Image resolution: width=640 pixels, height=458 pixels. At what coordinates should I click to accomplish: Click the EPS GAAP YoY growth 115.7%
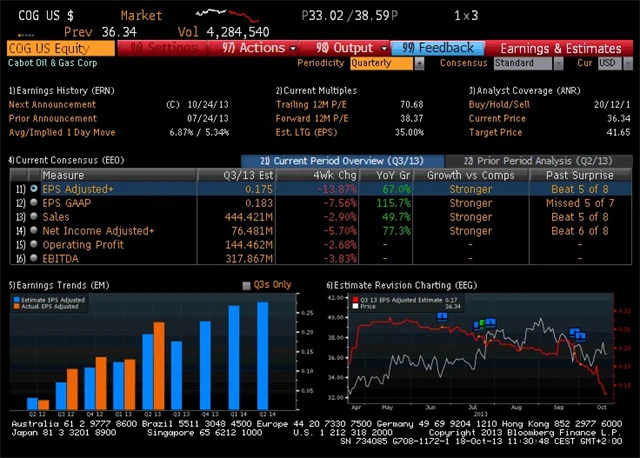(x=393, y=203)
